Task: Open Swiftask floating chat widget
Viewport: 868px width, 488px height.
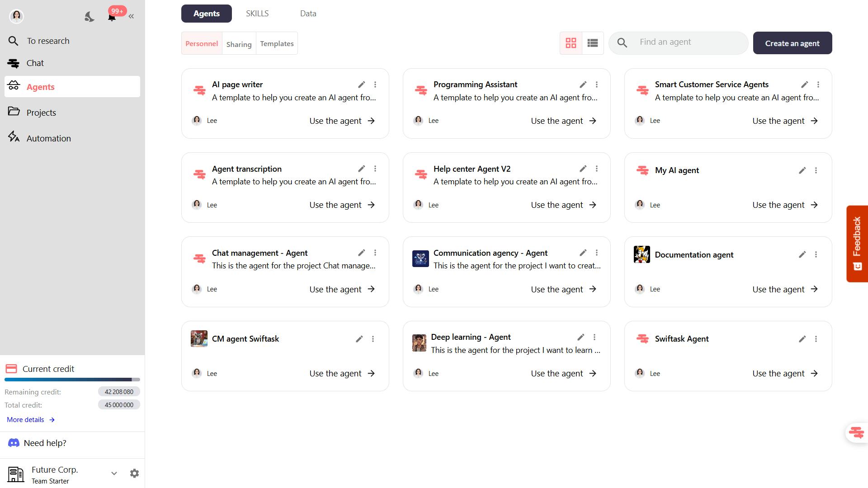Action: [x=856, y=432]
